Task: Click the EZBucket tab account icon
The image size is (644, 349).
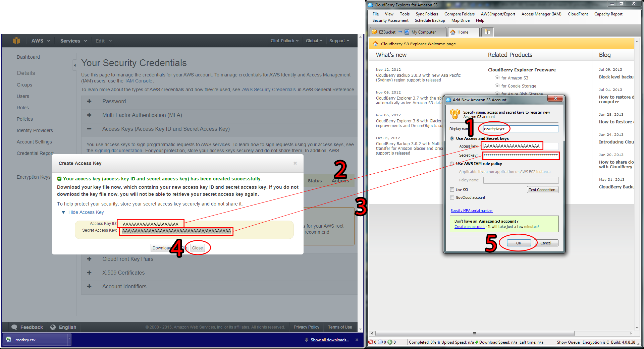Action: [374, 32]
